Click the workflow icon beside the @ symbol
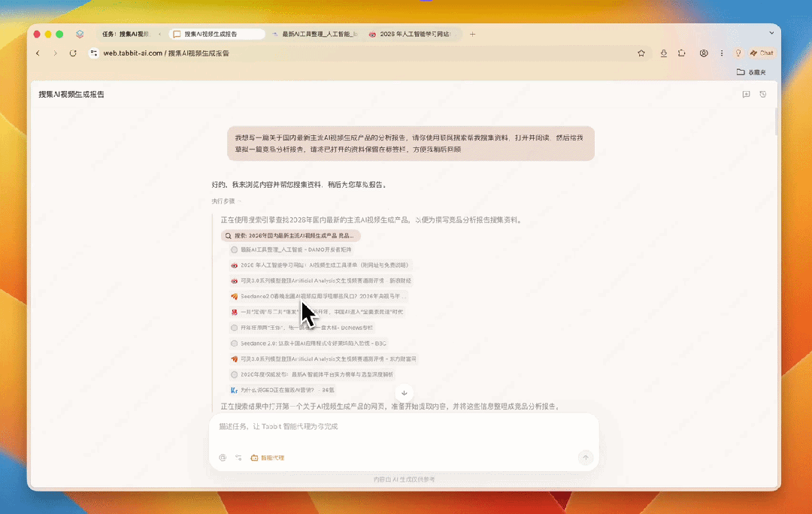This screenshot has height=514, width=812. [239, 458]
